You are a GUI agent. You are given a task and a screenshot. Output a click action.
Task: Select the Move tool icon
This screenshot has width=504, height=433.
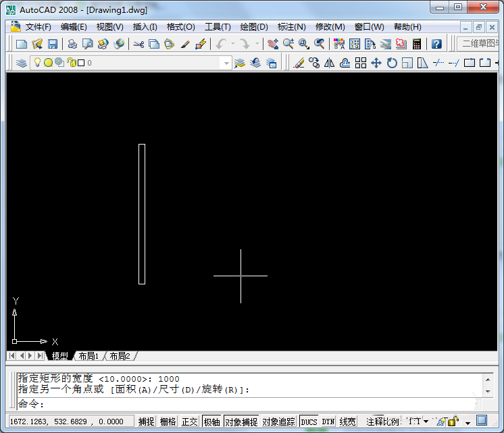tap(376, 63)
